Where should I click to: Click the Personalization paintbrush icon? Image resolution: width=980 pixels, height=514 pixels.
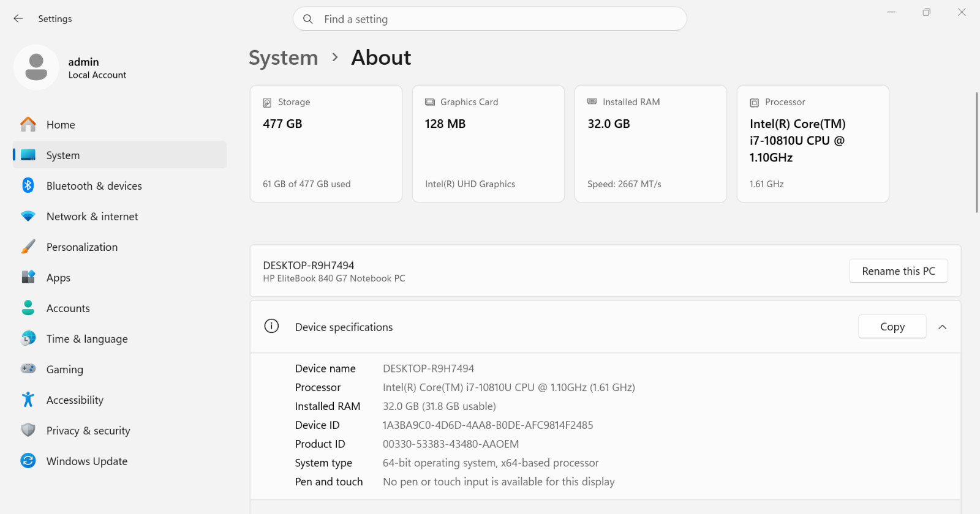[x=28, y=247]
